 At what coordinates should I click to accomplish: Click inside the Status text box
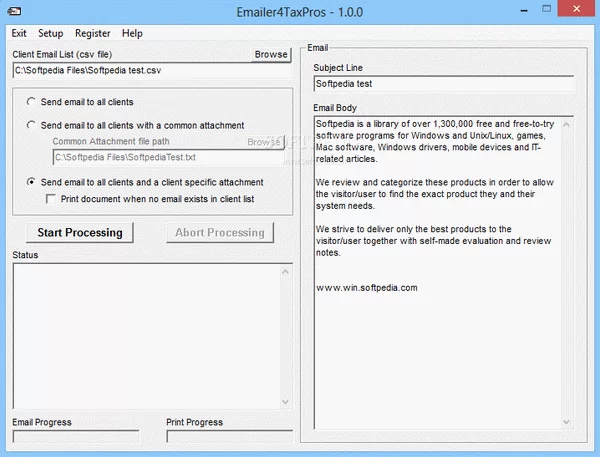[147, 336]
